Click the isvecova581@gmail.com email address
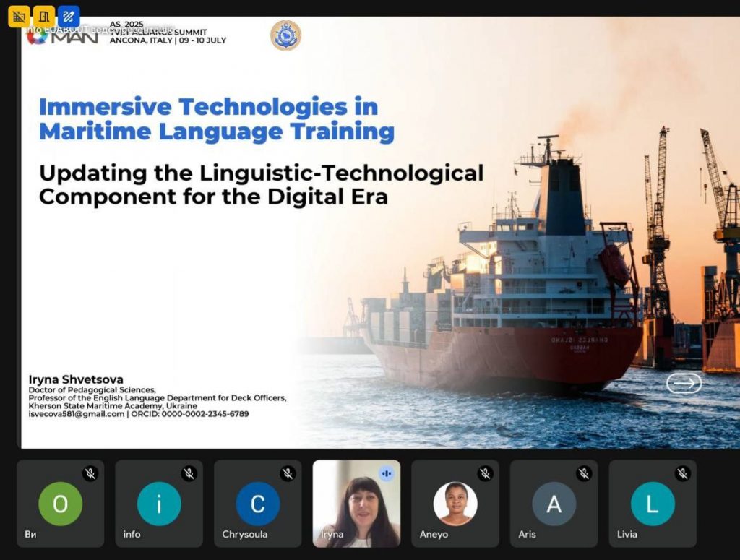The image size is (740, 560). tap(77, 414)
